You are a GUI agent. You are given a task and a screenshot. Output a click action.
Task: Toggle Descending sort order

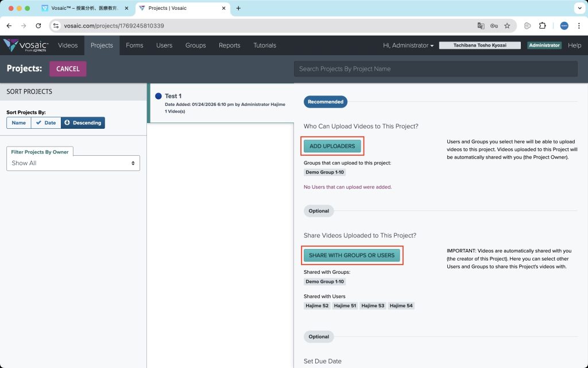[83, 122]
